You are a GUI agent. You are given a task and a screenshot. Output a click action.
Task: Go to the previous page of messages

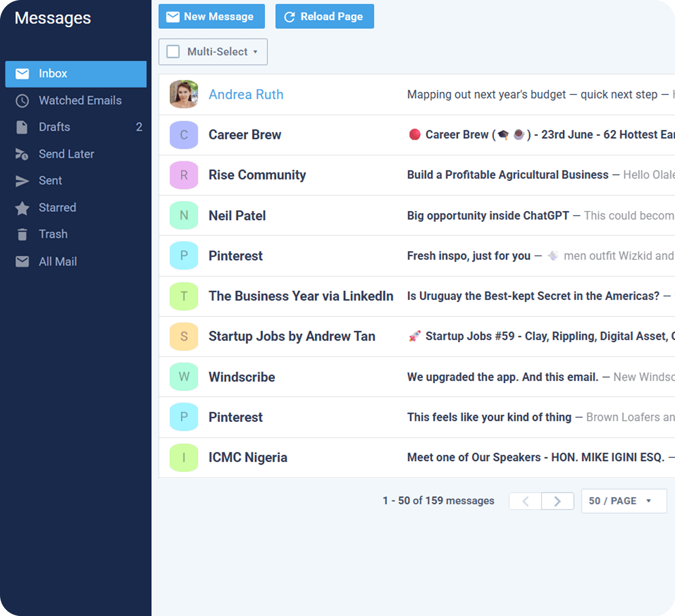[525, 501]
